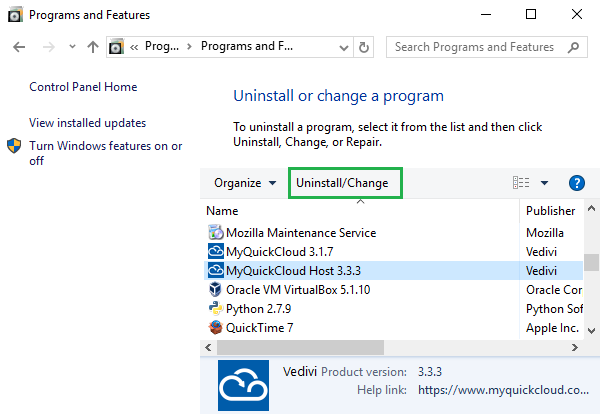This screenshot has width=600, height=414.
Task: Click the 'Programs and F...' breadcrumb
Action: [x=247, y=46]
